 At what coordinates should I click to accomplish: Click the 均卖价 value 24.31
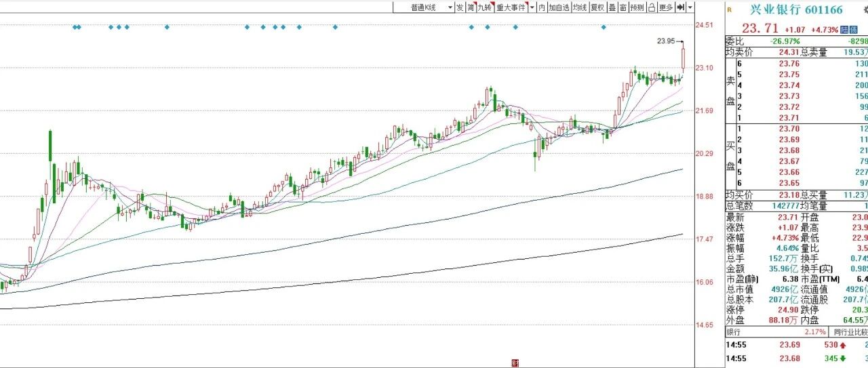[x=789, y=52]
